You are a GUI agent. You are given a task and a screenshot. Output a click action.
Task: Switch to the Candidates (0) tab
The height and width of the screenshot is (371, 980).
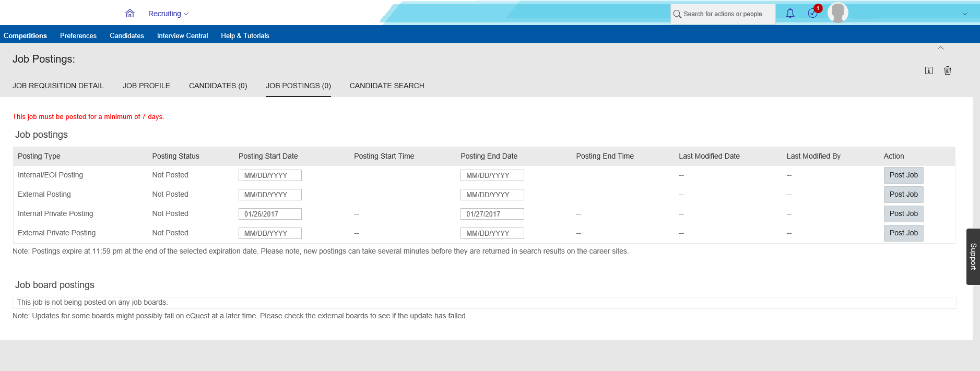[218, 86]
